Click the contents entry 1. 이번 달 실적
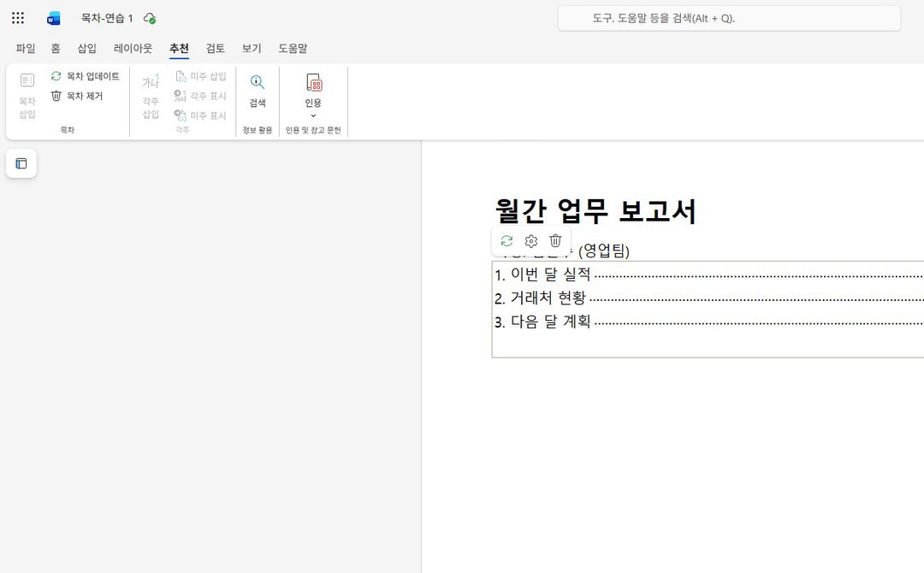Image resolution: width=924 pixels, height=573 pixels. (542, 274)
